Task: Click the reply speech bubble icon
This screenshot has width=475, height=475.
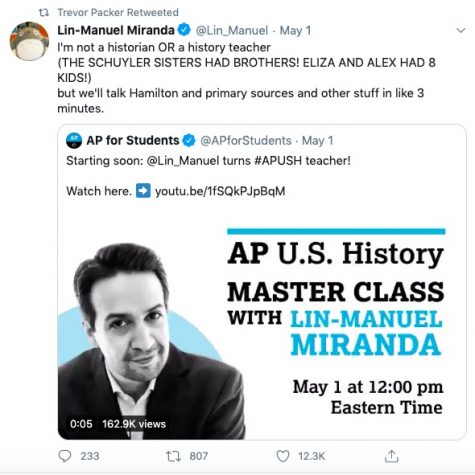Action: (x=65, y=456)
